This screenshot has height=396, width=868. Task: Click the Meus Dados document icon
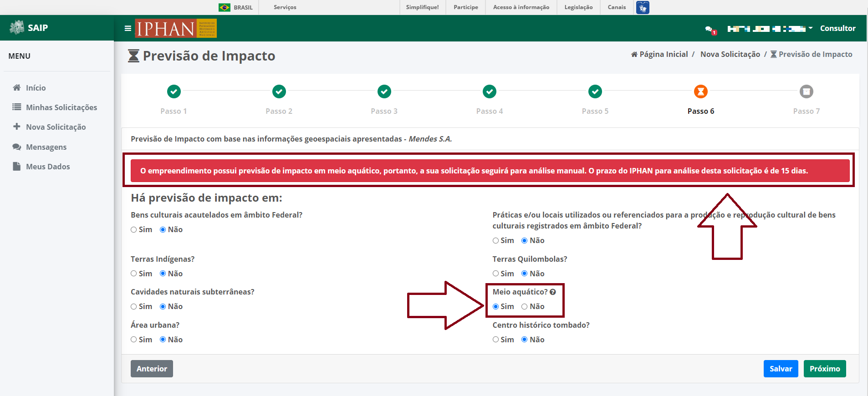(x=17, y=166)
